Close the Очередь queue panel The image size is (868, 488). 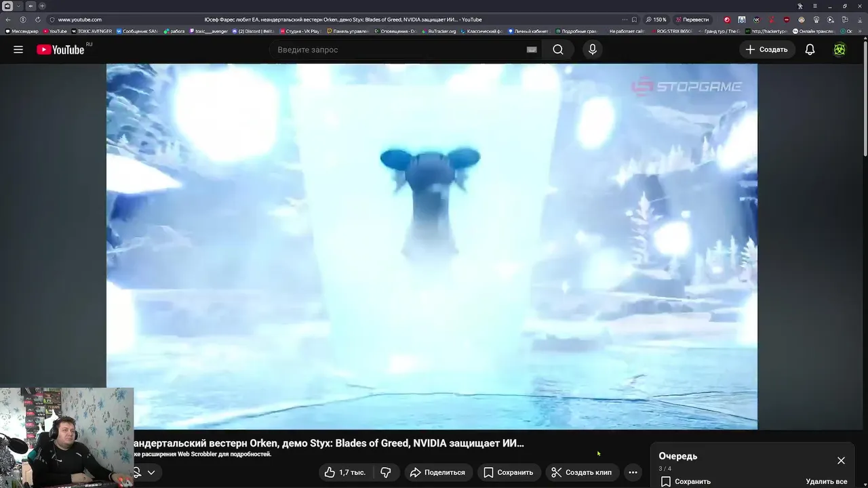pyautogui.click(x=841, y=460)
